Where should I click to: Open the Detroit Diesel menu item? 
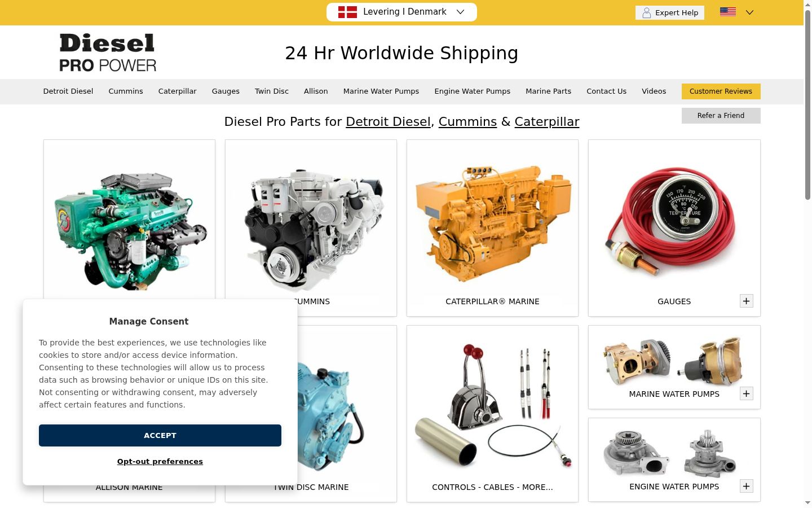68,91
